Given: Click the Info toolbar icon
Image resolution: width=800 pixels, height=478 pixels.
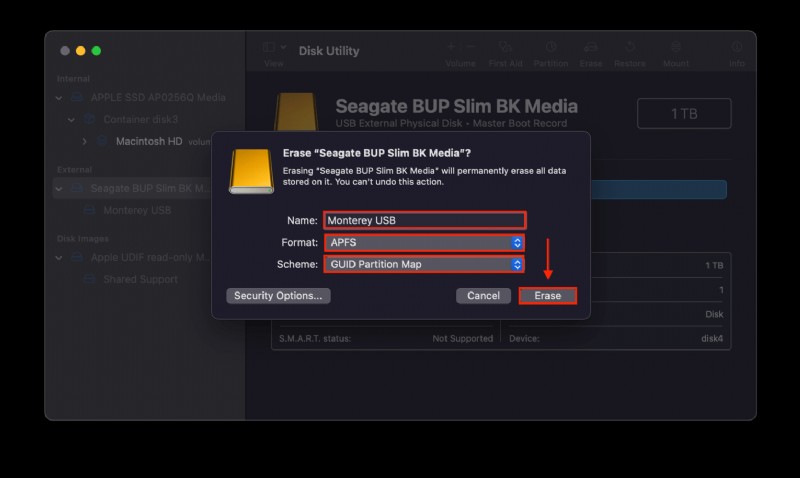Looking at the screenshot, I should (x=737, y=47).
